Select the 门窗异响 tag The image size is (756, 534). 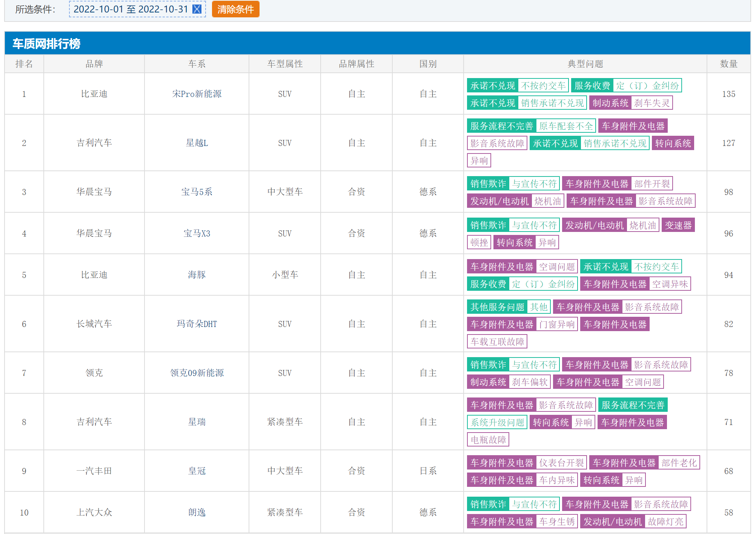557,324
